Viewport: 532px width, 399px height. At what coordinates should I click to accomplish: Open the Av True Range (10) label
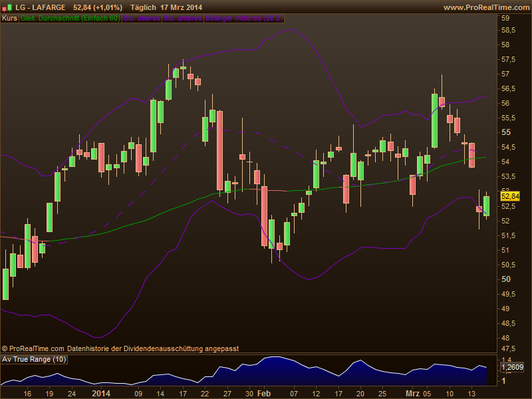34,359
